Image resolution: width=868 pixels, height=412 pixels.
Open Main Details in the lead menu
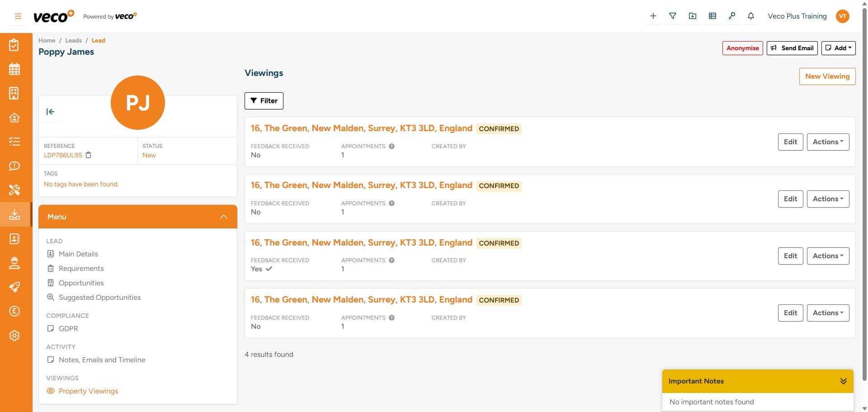[78, 254]
